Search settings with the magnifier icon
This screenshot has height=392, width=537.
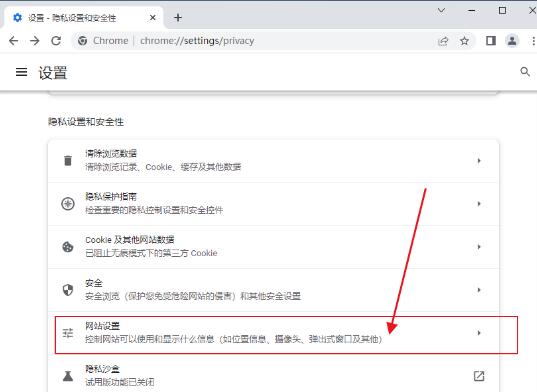(x=525, y=72)
